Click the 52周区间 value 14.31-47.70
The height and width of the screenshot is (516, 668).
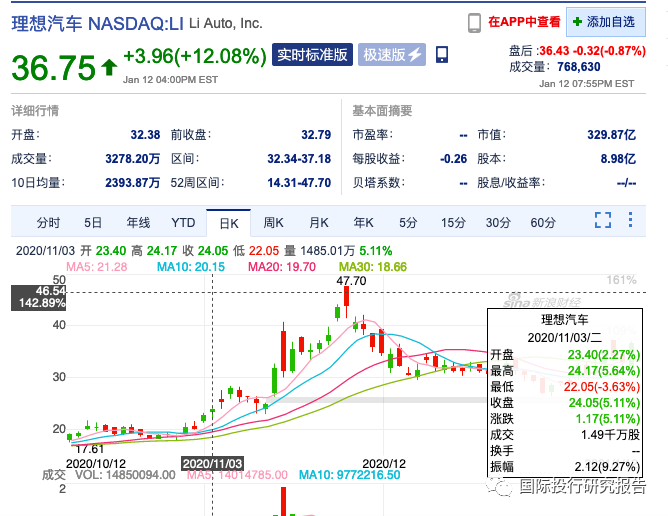pyautogui.click(x=299, y=183)
